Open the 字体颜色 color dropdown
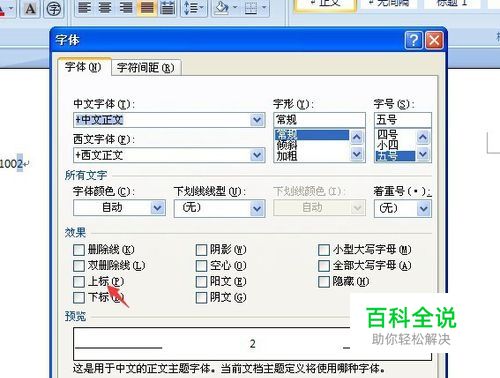 click(x=157, y=208)
